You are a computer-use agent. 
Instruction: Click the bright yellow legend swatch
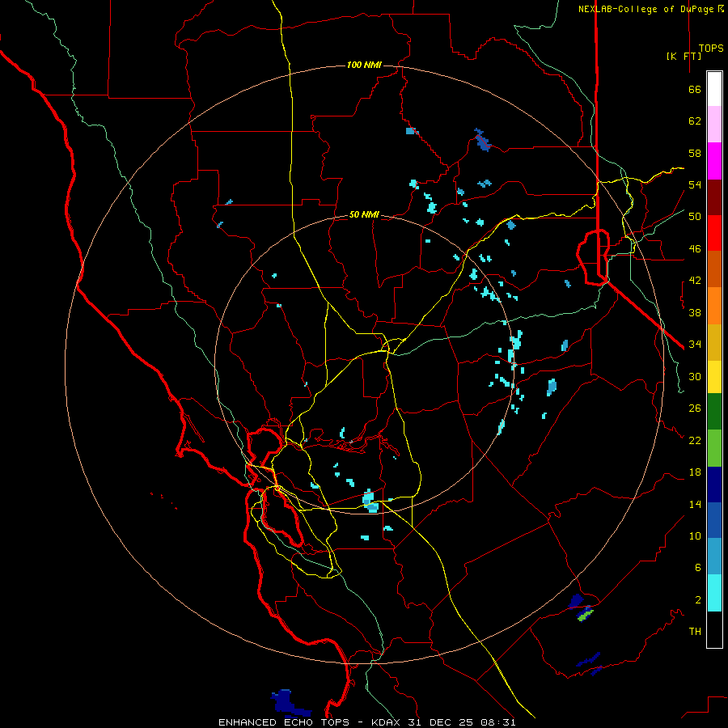(714, 377)
